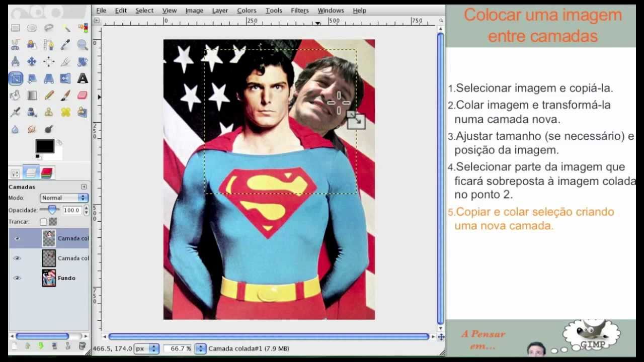The height and width of the screenshot is (362, 644).
Task: Select the Measure compass tool
Action: tap(15, 61)
